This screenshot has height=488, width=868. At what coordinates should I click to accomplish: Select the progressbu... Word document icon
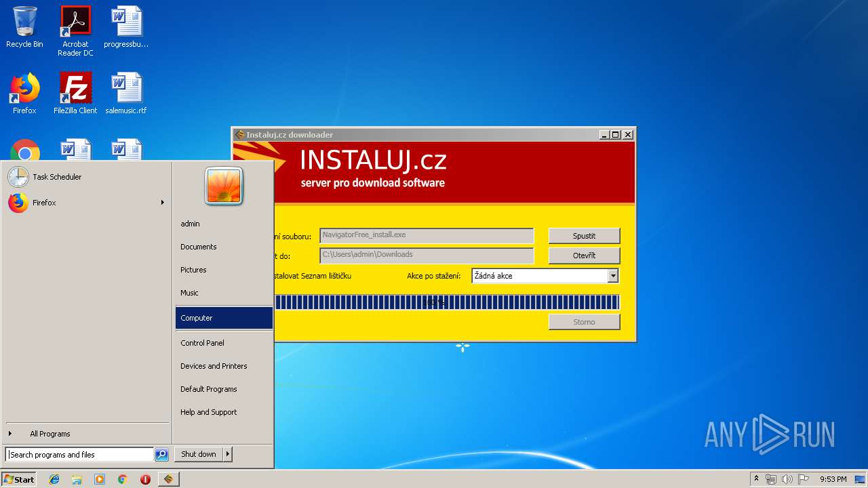tap(126, 27)
